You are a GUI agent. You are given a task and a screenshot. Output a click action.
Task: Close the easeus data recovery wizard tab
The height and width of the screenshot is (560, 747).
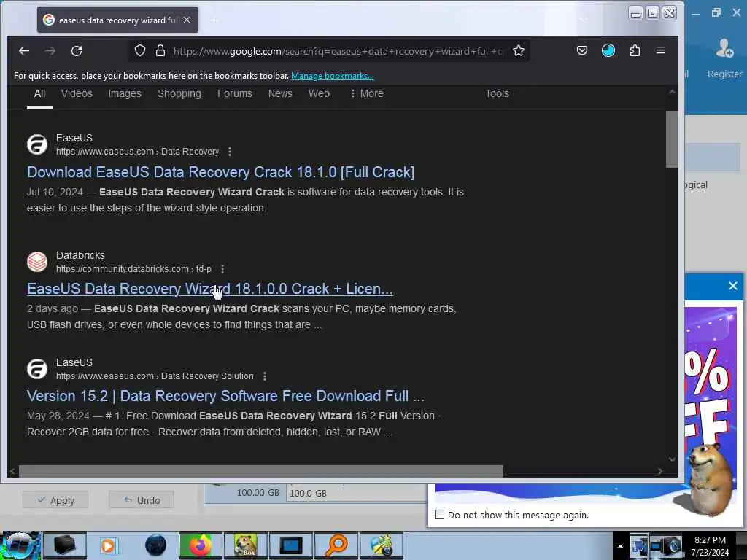tap(187, 20)
